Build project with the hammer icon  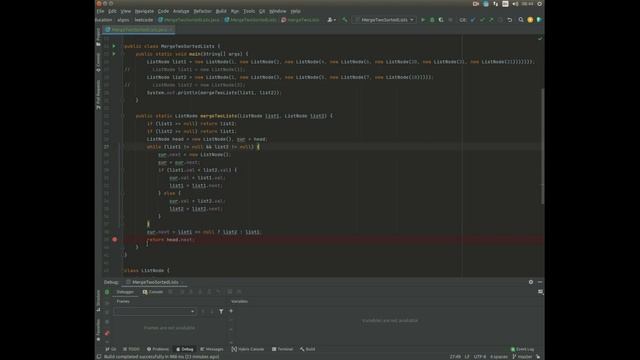coord(344,20)
